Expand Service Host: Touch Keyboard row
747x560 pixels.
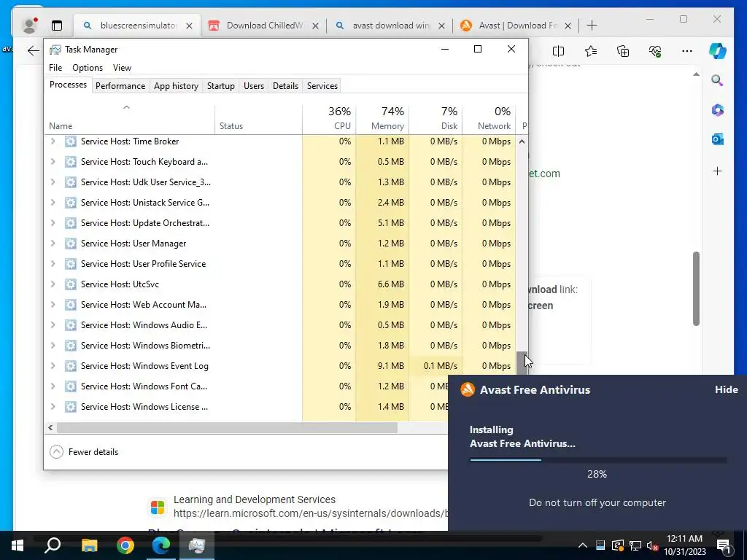[53, 161]
